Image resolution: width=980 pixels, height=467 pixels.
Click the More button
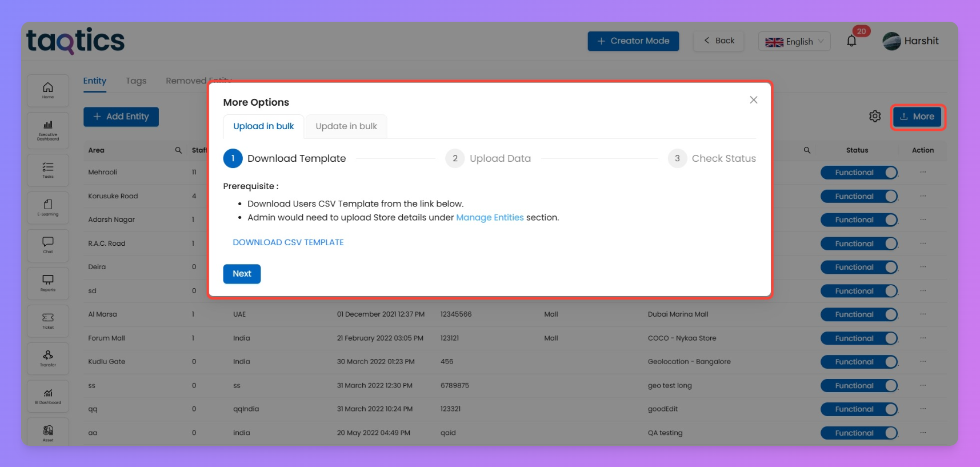[917, 117]
